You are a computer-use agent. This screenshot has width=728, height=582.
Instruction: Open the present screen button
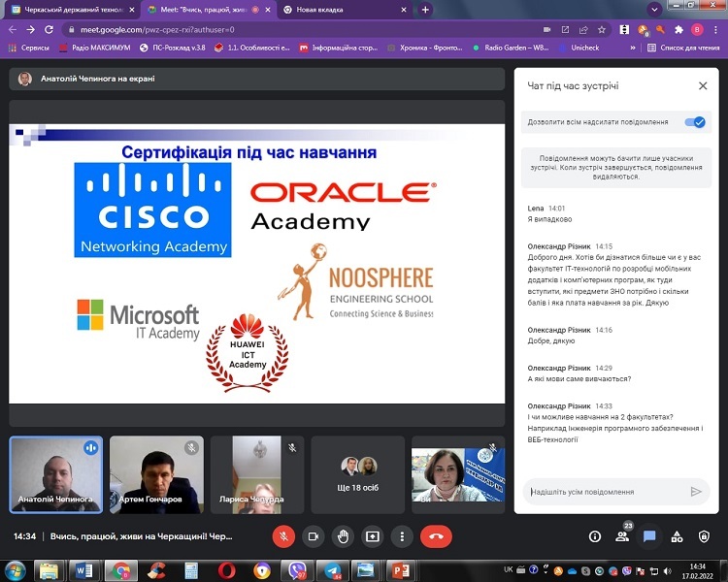tap(373, 536)
